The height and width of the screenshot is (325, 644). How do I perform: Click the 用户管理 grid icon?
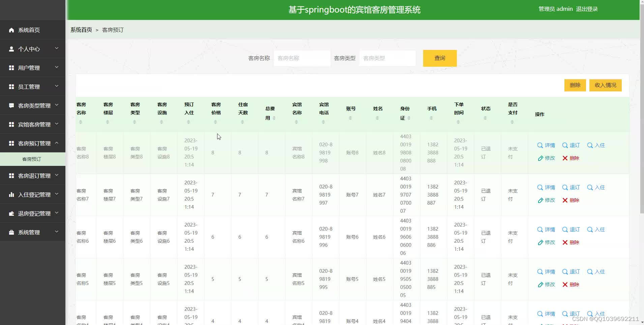(11, 68)
